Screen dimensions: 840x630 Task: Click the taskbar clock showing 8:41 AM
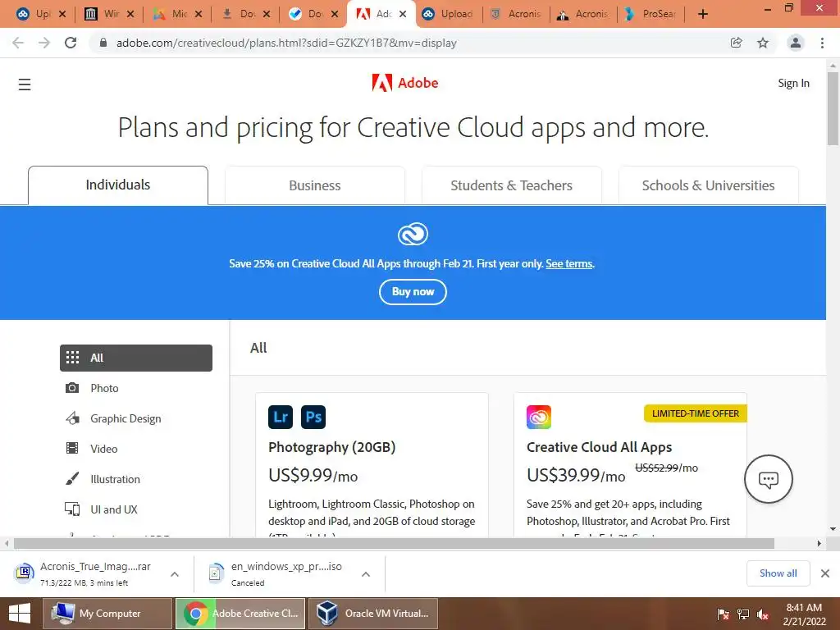tap(804, 614)
